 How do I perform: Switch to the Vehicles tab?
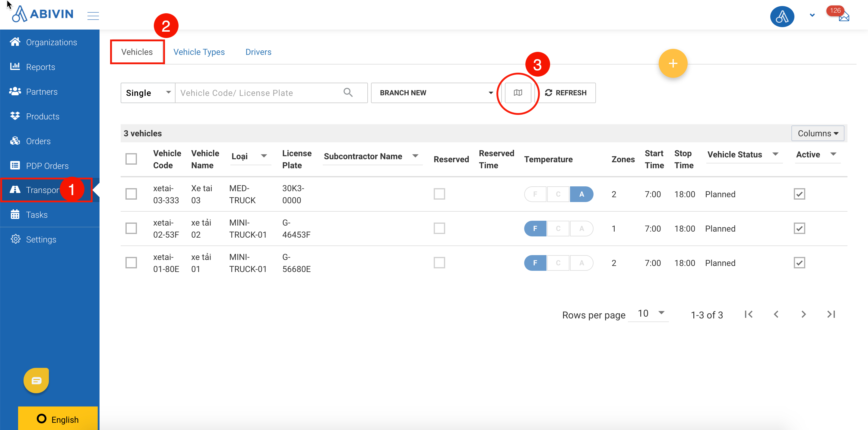[x=137, y=52]
